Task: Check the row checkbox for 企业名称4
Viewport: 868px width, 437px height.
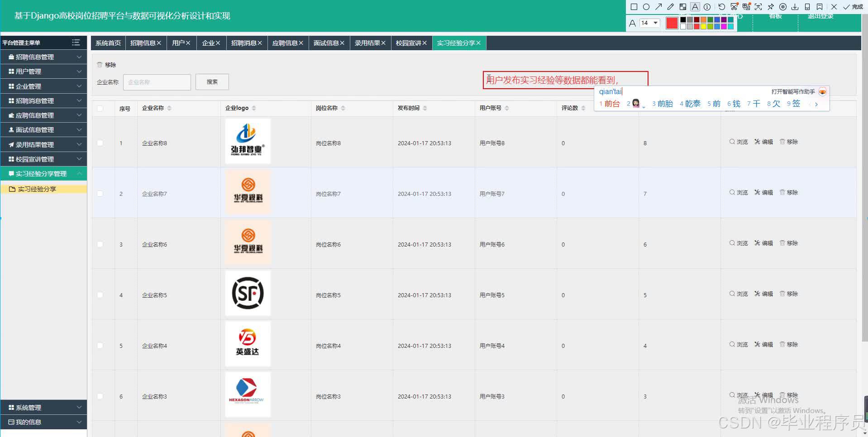Action: pos(100,346)
